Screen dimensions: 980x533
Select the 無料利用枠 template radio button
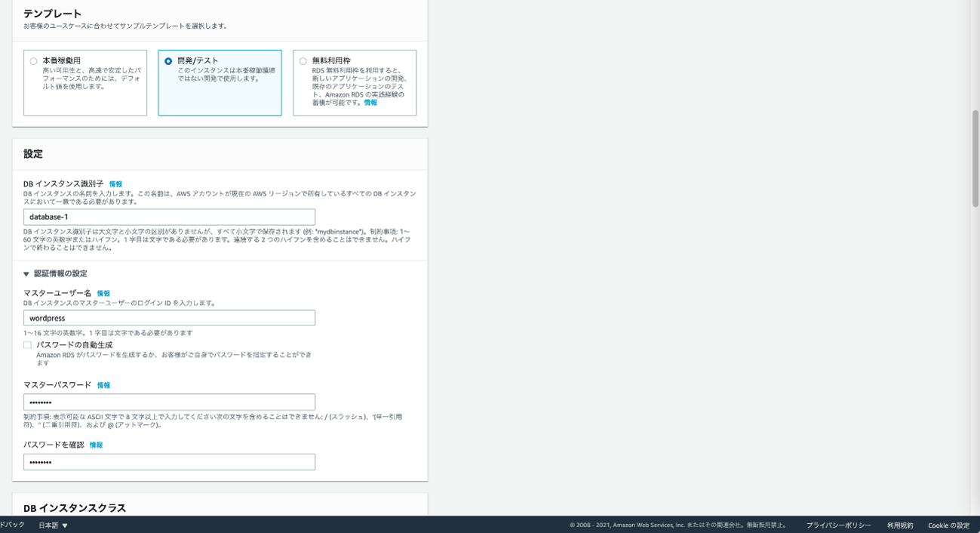(303, 61)
